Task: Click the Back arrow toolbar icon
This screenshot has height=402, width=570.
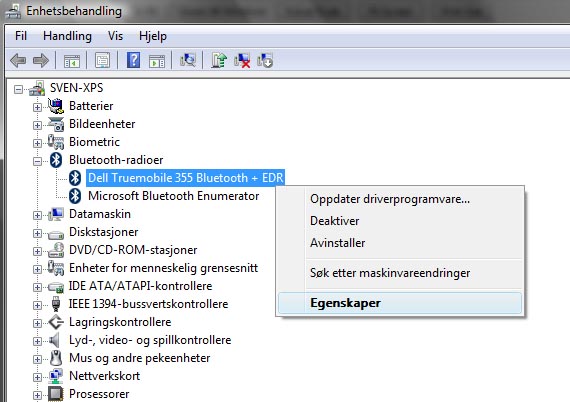Action: click(x=18, y=60)
